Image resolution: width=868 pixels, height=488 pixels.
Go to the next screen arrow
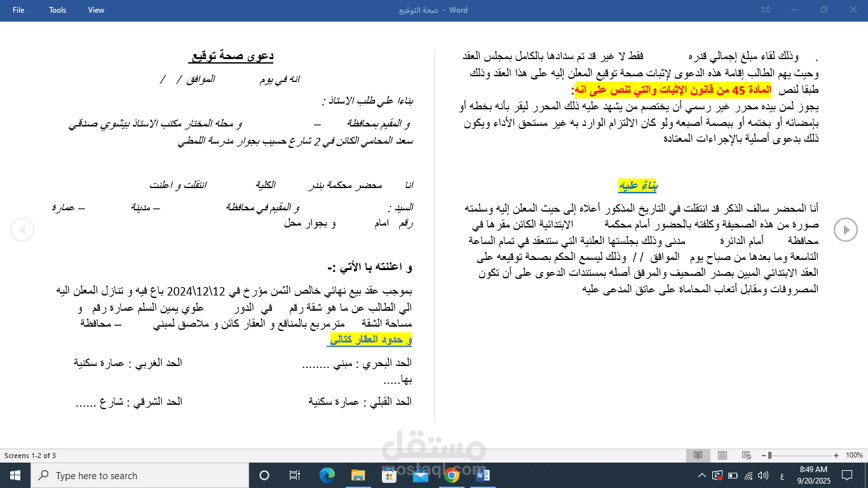[846, 229]
